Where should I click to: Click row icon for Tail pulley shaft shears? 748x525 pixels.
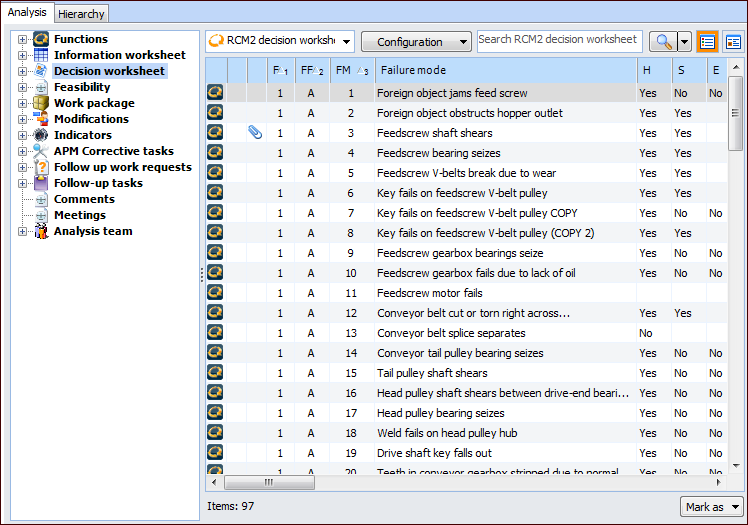pyautogui.click(x=215, y=373)
